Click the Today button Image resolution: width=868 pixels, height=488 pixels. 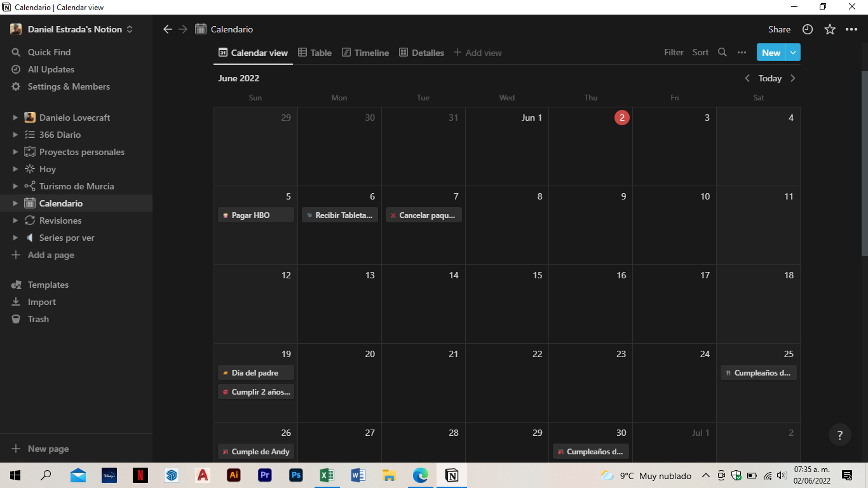(x=770, y=78)
